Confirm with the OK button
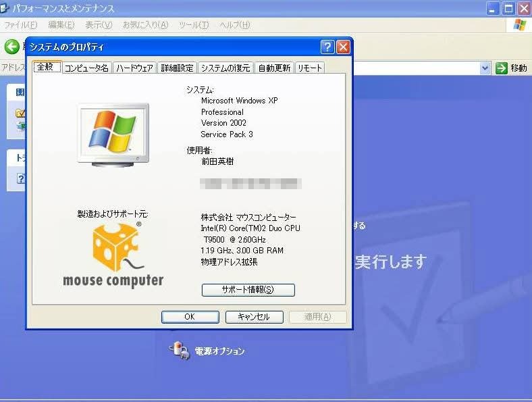Viewport: 532px width, 402px height. 190,317
